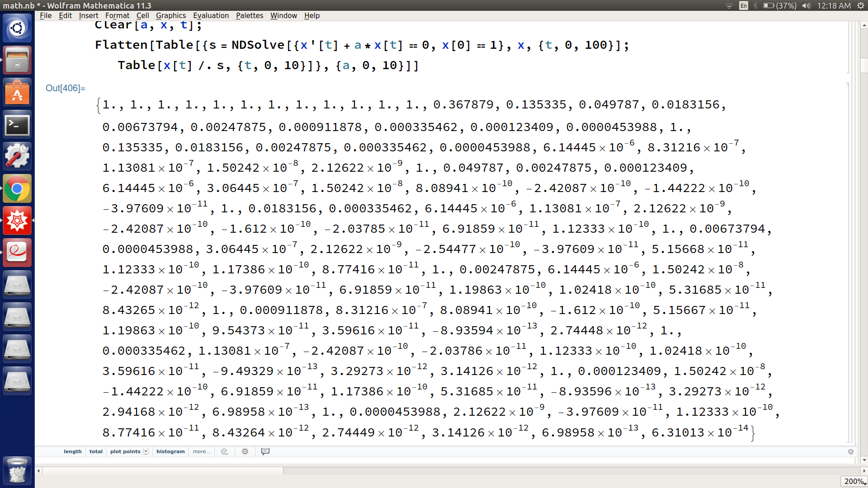
Task: Click the Chrome browser icon in dock
Action: click(16, 188)
